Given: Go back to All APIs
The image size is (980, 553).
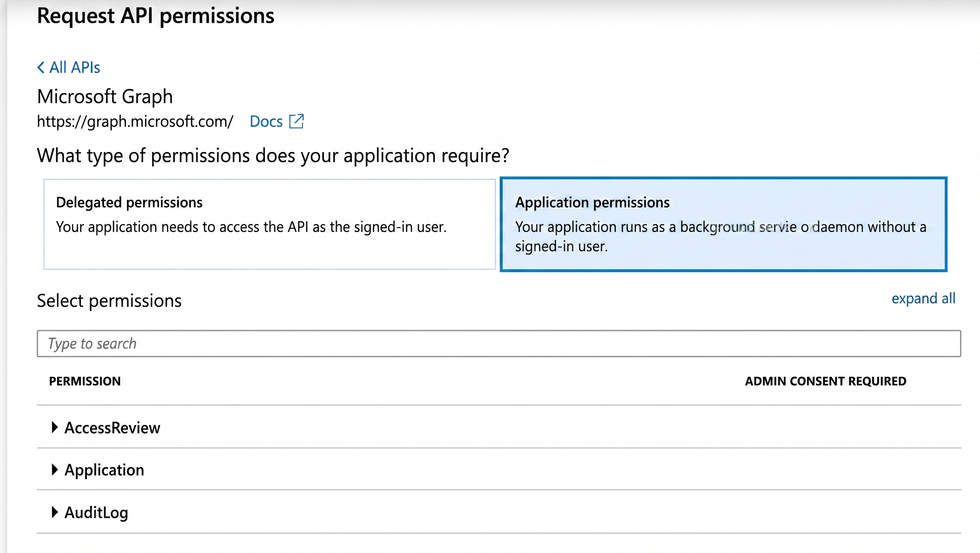Looking at the screenshot, I should (x=69, y=67).
